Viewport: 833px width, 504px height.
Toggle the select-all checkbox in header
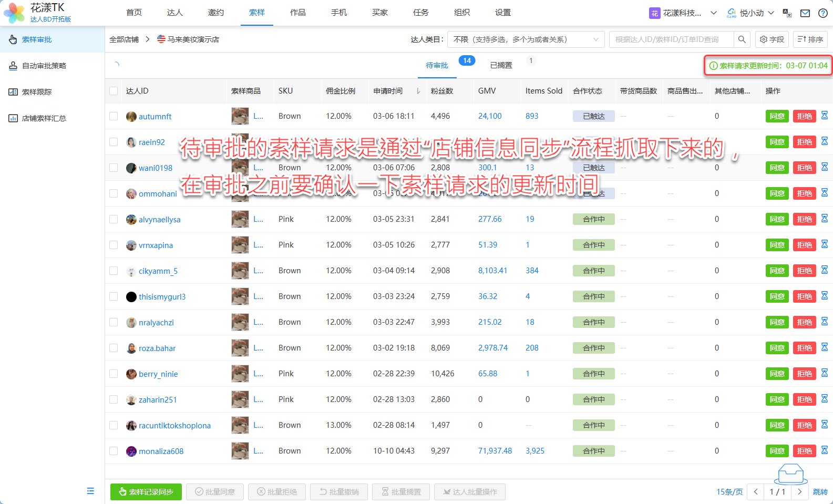click(x=114, y=91)
